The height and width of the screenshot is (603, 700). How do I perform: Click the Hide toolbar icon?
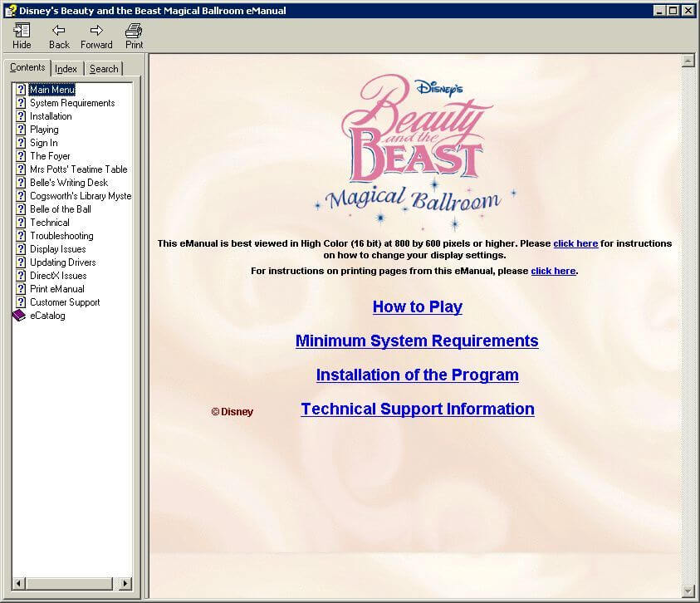(22, 31)
